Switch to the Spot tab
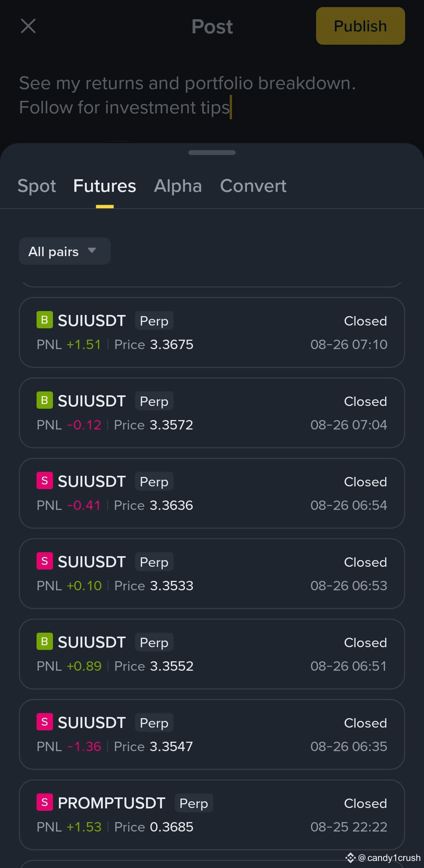The image size is (424, 868). pyautogui.click(x=37, y=186)
